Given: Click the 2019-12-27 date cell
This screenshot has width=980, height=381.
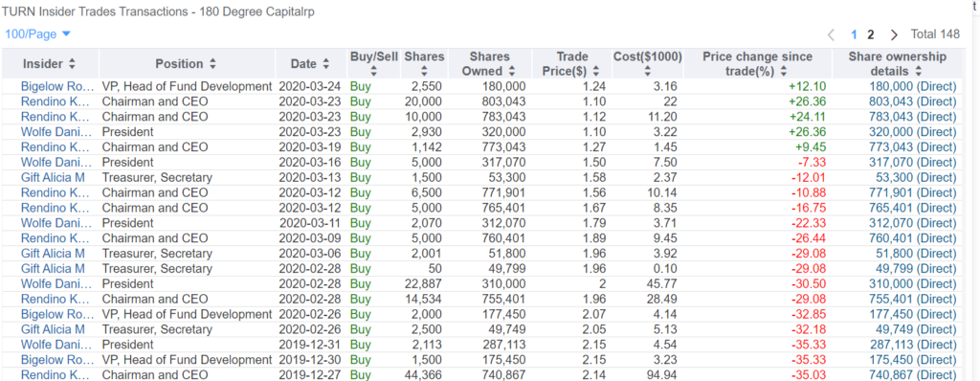Looking at the screenshot, I should (309, 374).
